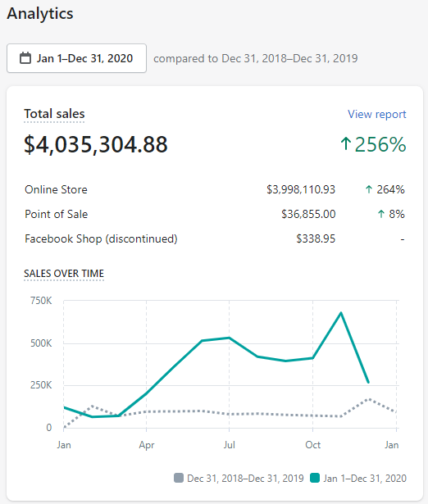Click the SALES OVER TIME label
The height and width of the screenshot is (504, 428).
(x=64, y=274)
